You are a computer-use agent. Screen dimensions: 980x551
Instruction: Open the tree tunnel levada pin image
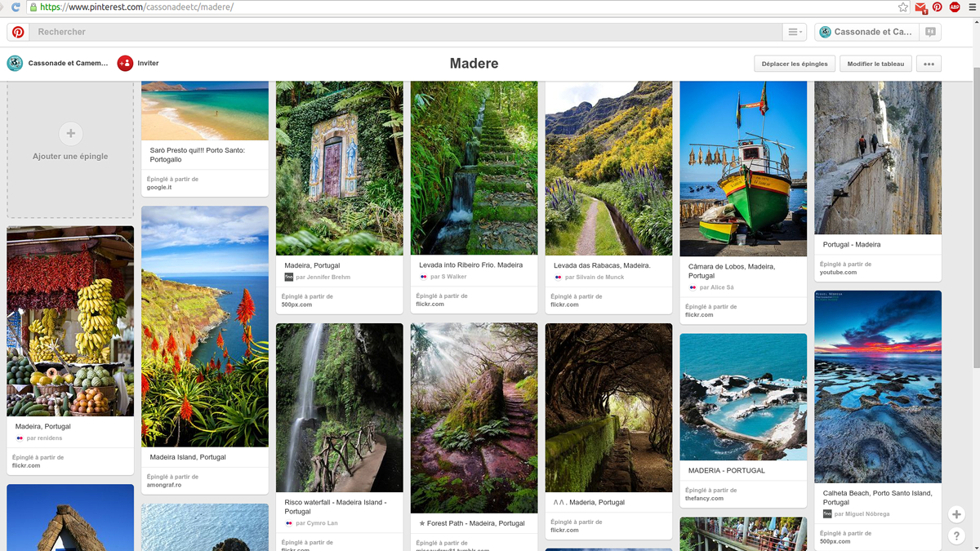[x=609, y=407]
